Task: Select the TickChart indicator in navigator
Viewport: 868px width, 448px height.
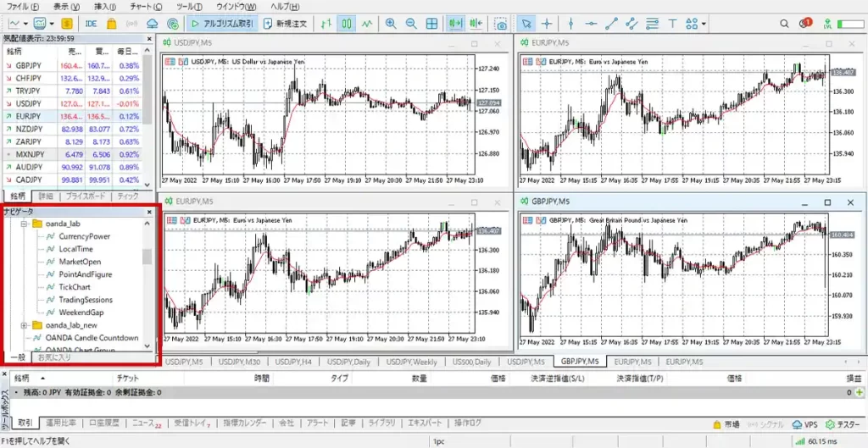Action: (x=75, y=287)
